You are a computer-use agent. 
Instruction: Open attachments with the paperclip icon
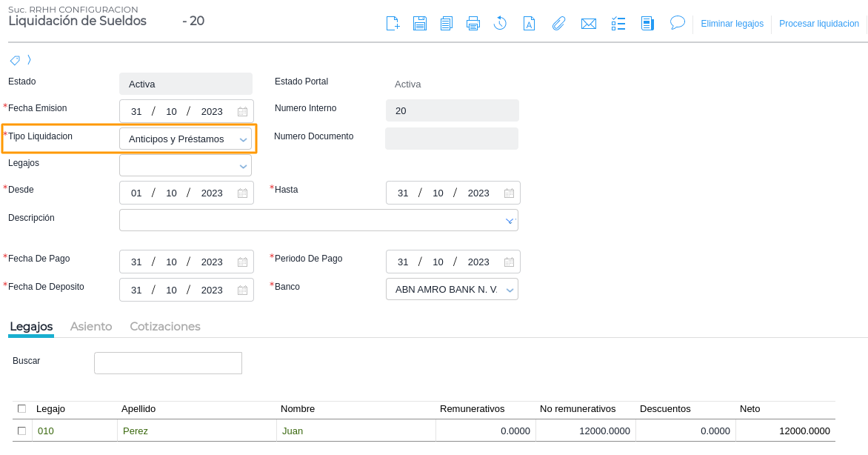[558, 24]
